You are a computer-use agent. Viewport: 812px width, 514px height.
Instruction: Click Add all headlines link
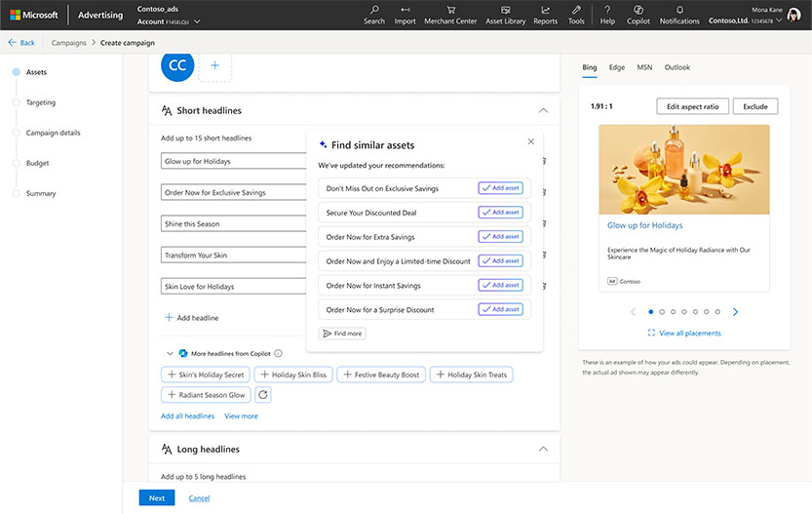click(x=187, y=416)
